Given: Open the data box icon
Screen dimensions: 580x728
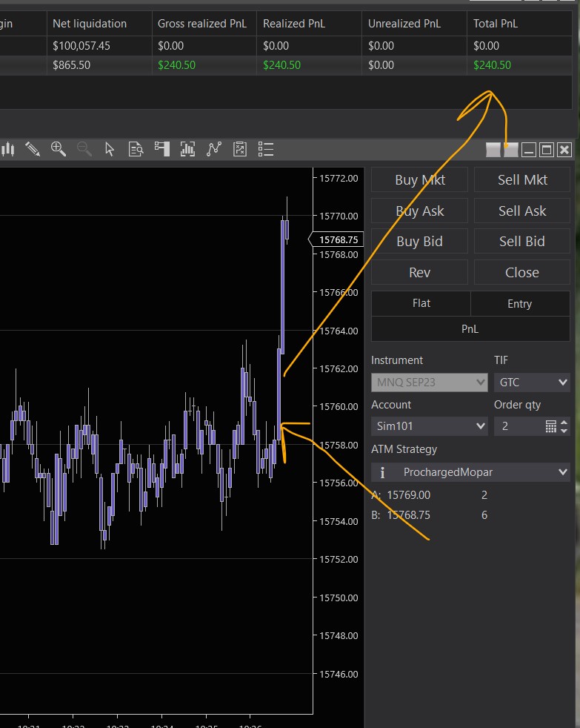Looking at the screenshot, I should [x=136, y=149].
